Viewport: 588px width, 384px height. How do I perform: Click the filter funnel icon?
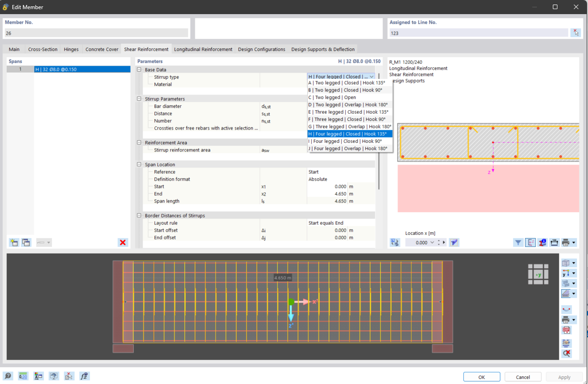click(x=518, y=243)
